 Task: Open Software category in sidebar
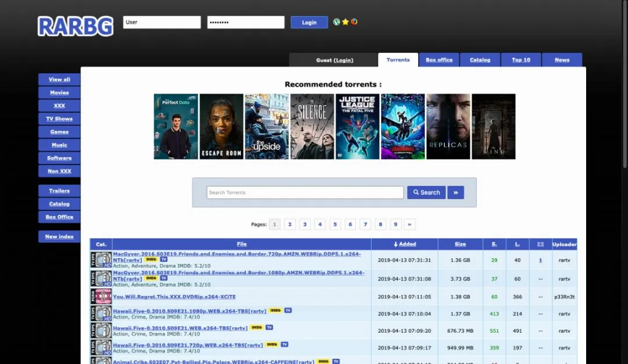(x=59, y=158)
